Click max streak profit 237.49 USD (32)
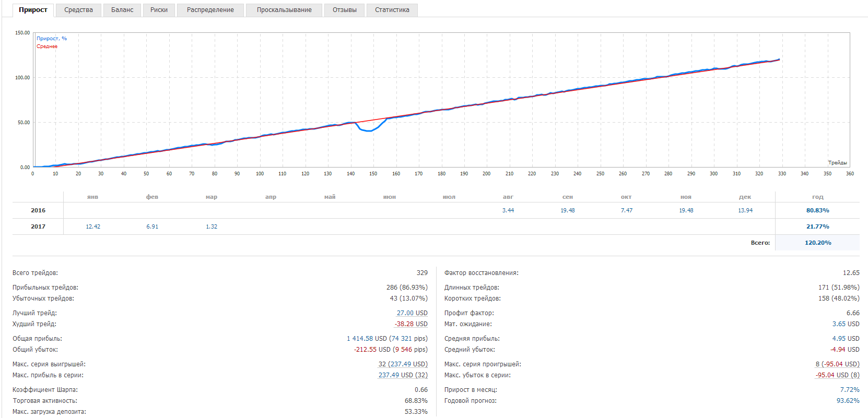 point(403,375)
